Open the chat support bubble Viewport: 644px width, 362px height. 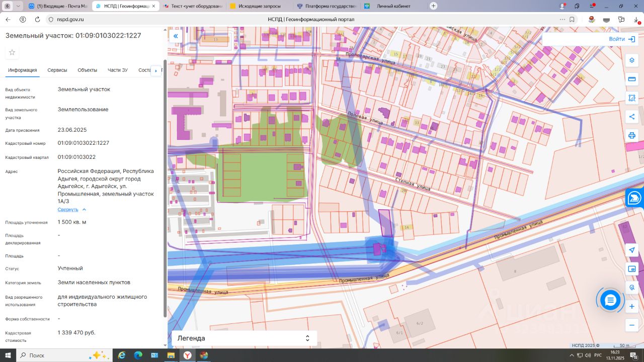[x=610, y=300]
